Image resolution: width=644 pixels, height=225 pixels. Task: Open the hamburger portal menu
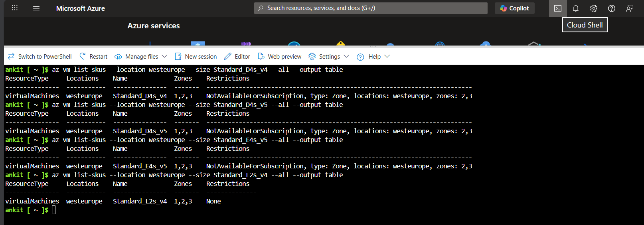coord(36,8)
